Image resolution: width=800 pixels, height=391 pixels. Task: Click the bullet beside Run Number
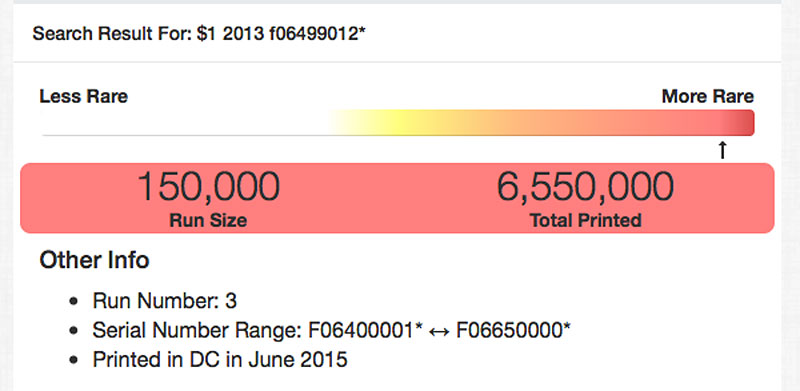click(x=73, y=302)
